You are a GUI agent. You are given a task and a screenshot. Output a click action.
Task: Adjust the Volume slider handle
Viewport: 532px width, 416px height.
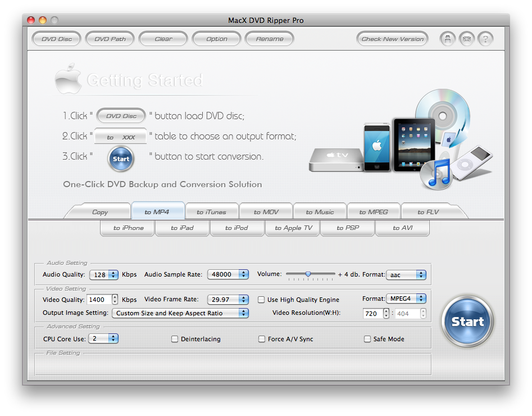(308, 274)
